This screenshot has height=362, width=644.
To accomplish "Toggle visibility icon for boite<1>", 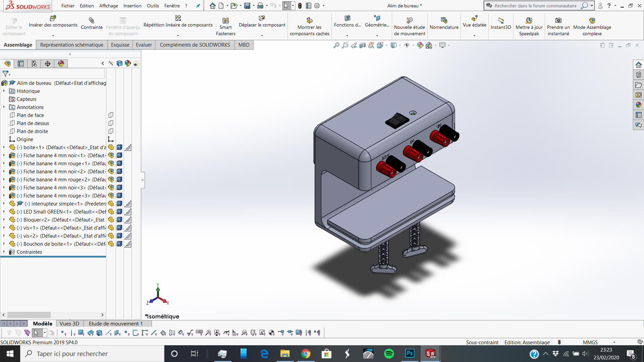I will pos(111,147).
